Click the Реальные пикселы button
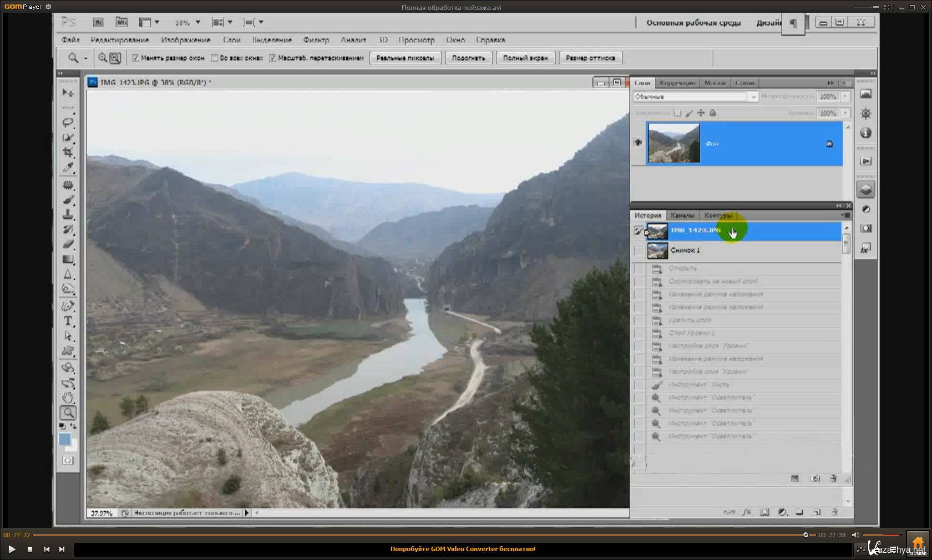Screen dimensions: 932x560 (x=405, y=58)
